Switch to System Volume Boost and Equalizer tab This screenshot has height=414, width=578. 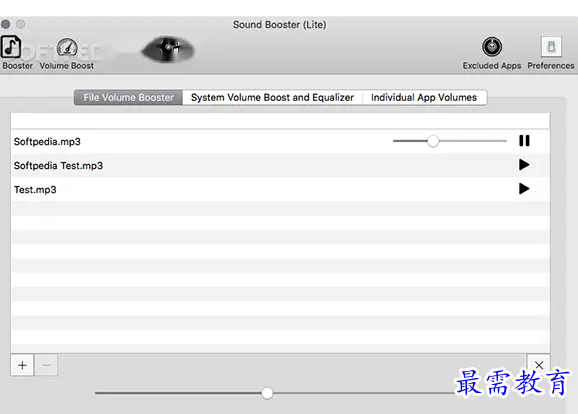[x=272, y=97]
